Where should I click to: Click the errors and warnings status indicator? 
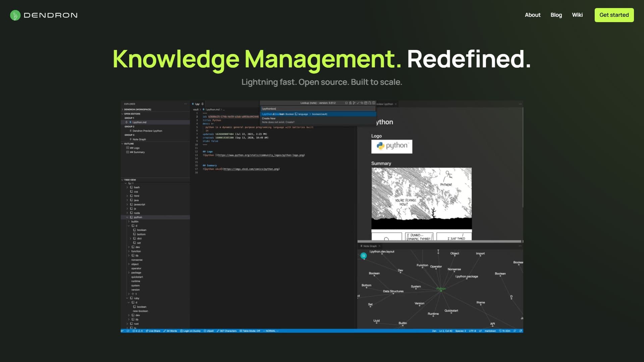(x=138, y=331)
